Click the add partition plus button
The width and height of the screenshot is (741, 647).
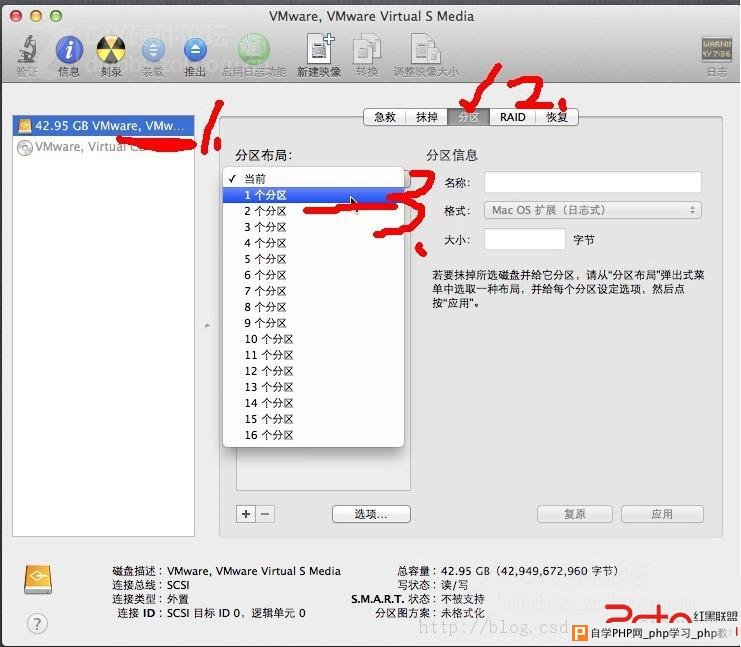click(246, 514)
